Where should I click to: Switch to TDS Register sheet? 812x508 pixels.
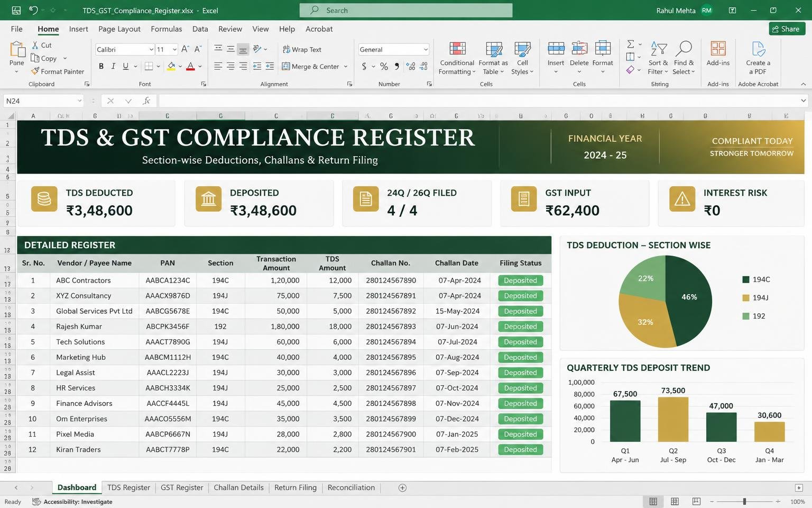click(x=128, y=487)
